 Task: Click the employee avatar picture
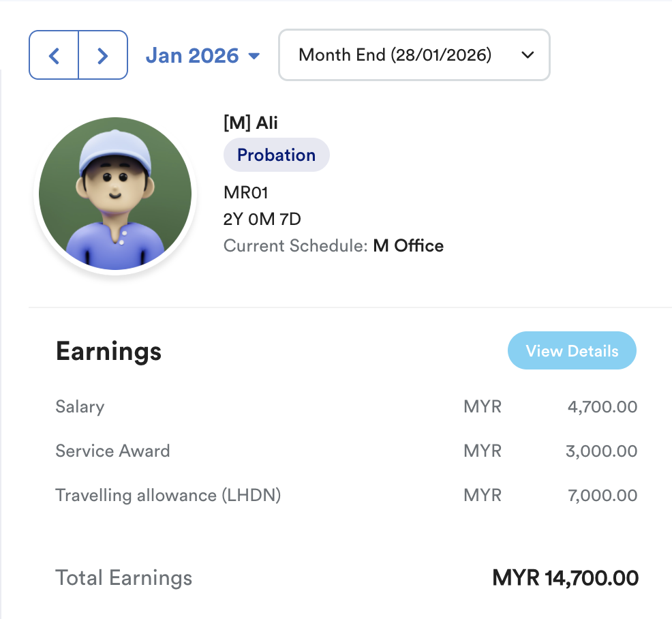(115, 194)
